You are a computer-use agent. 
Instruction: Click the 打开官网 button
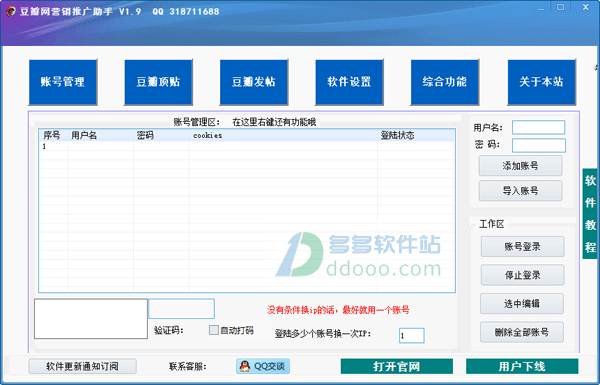[397, 366]
